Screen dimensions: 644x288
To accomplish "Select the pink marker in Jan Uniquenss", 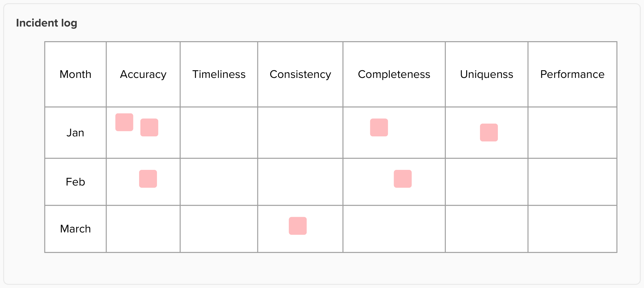I will (x=489, y=133).
